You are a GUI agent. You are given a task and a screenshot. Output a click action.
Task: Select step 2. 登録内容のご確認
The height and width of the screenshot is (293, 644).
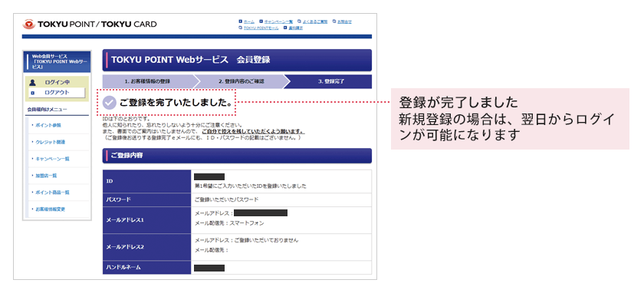coord(242,81)
